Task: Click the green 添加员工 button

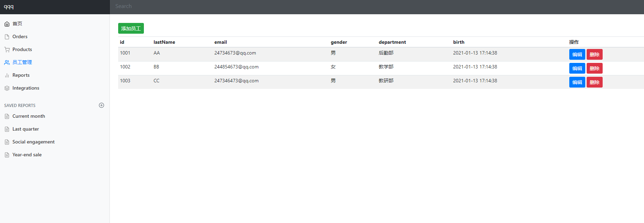Action: point(131,28)
